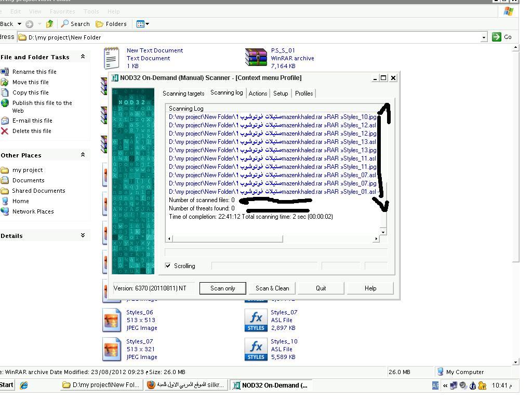Open the Favorites menu in Explorer
The height and width of the screenshot is (399, 532).
pos(62,11)
